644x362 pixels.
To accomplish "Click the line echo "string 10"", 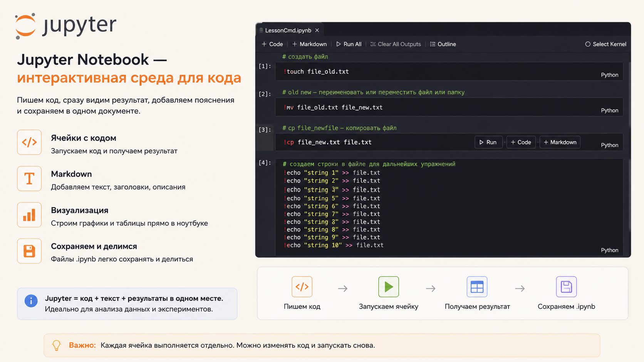I will coord(334,245).
